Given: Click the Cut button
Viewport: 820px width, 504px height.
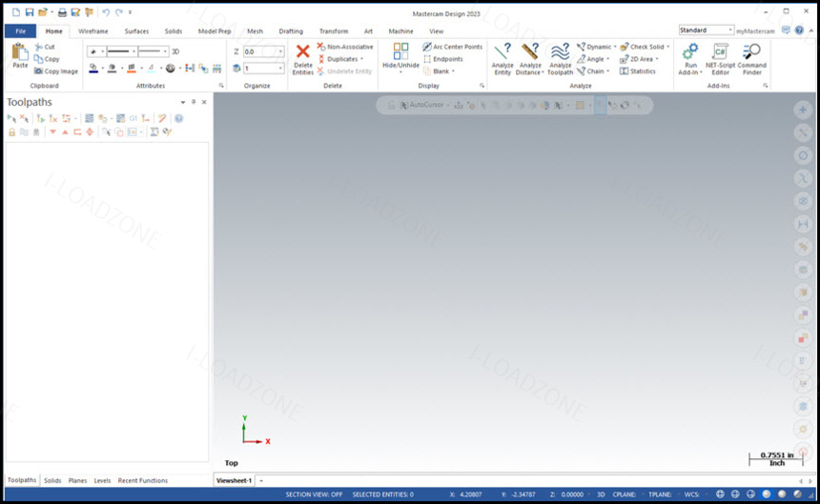Looking at the screenshot, I should (x=45, y=47).
